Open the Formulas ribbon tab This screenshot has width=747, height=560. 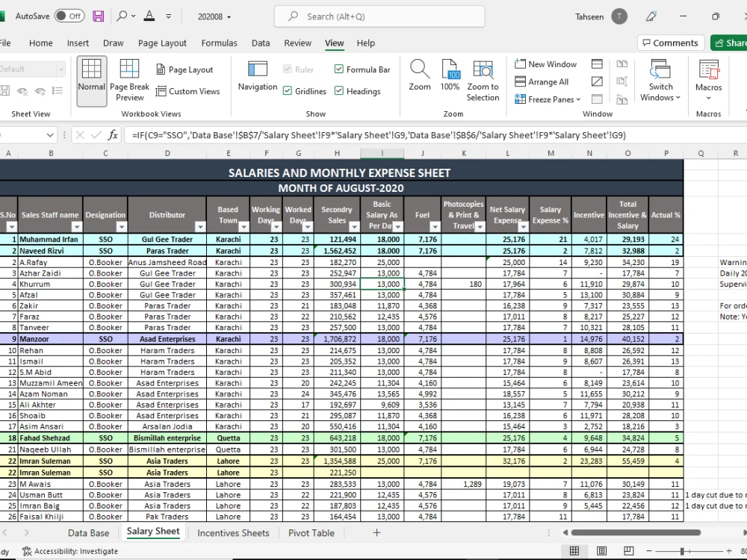219,43
